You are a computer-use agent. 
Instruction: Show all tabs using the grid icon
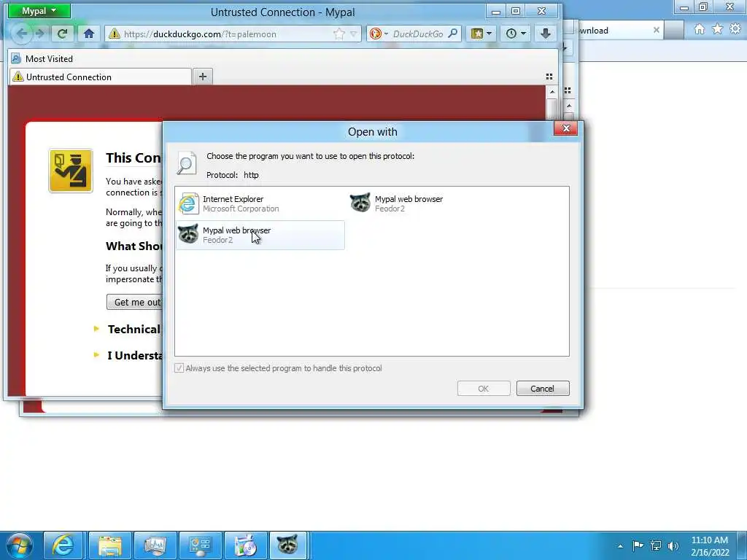pyautogui.click(x=549, y=77)
